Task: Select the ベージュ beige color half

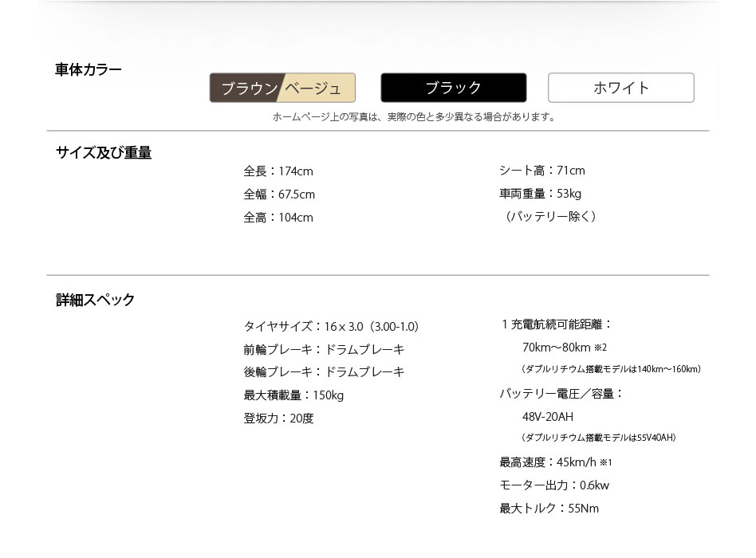Action: [x=317, y=88]
